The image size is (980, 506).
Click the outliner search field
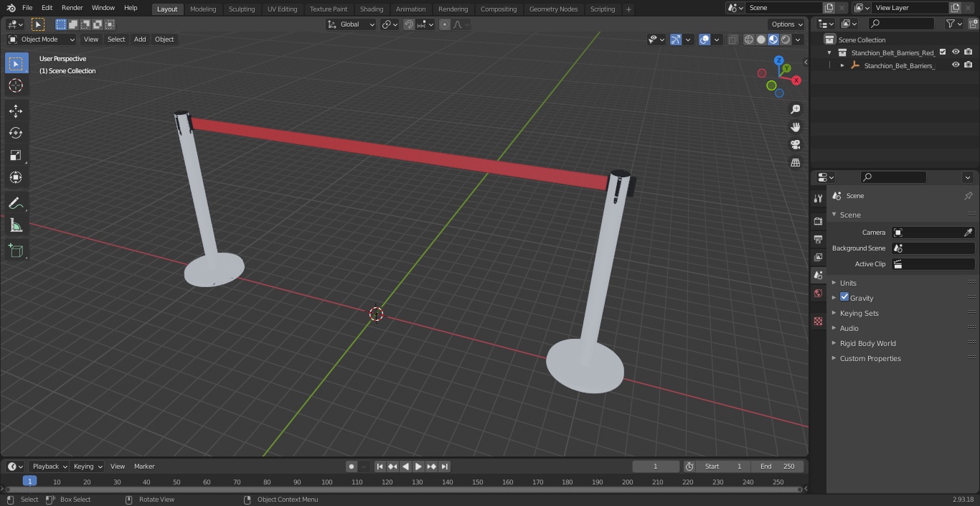900,24
